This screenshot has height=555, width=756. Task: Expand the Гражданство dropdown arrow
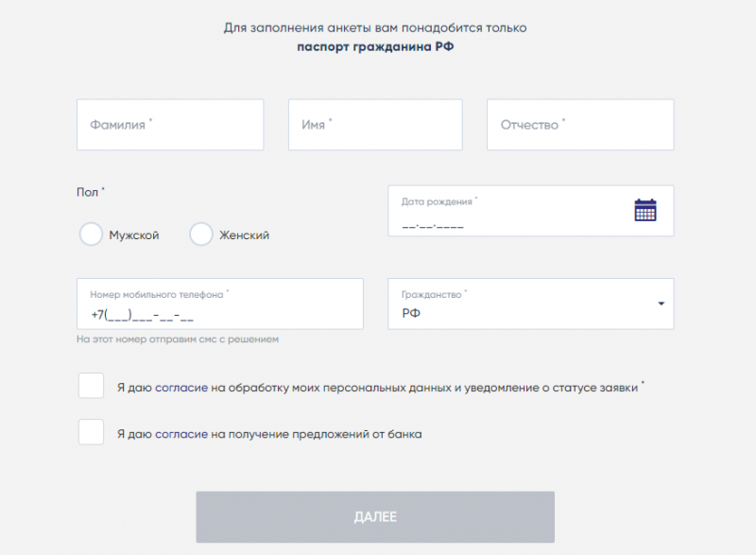661,304
